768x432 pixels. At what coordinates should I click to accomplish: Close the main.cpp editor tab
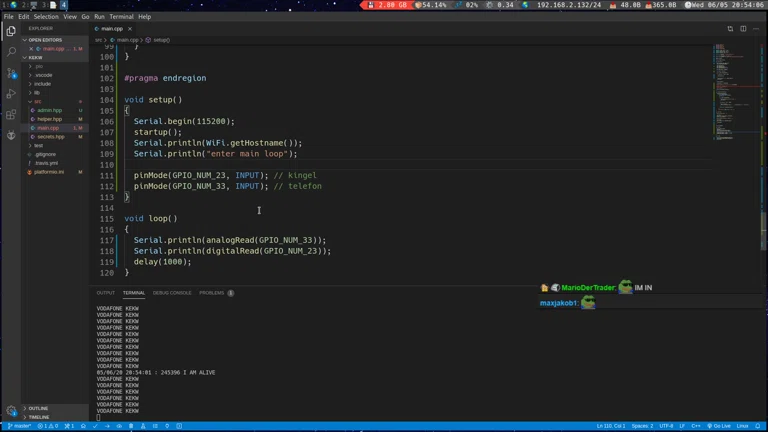[x=130, y=29]
